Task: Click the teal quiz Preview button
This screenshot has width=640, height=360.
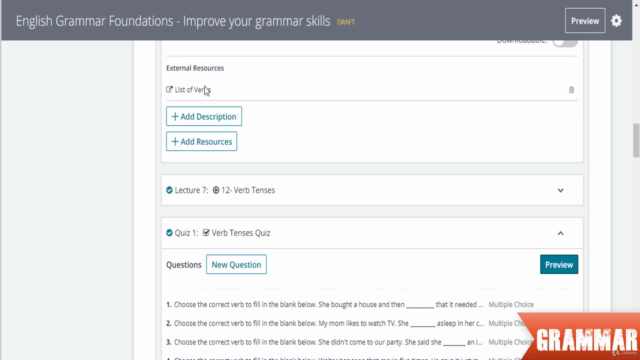Action: (x=559, y=264)
